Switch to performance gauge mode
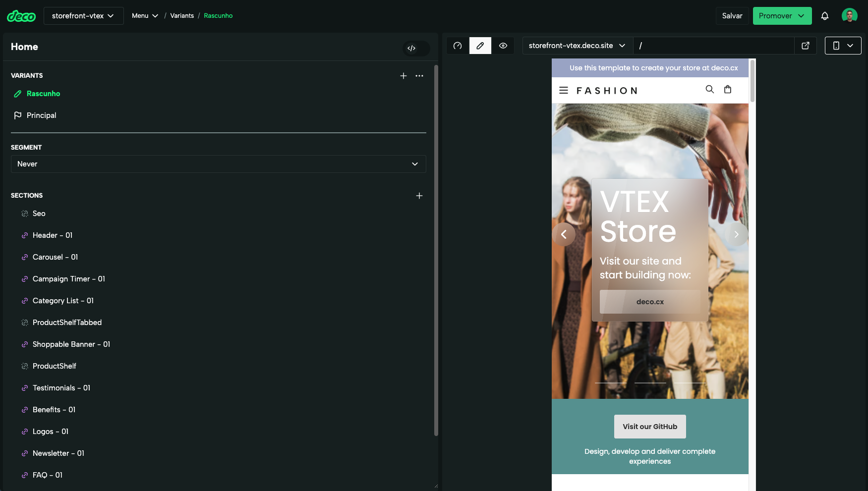This screenshot has height=491, width=868. (x=458, y=46)
